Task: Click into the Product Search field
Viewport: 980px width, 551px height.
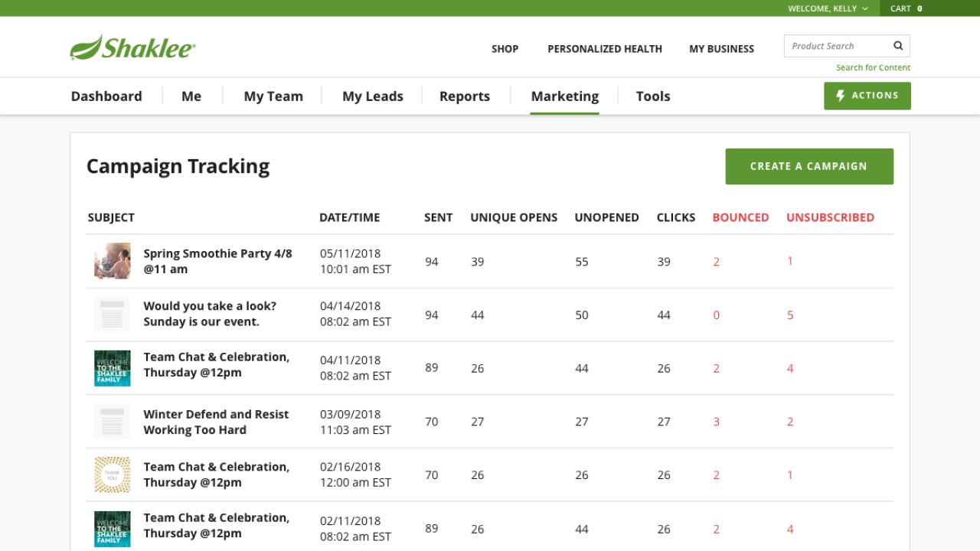Action: pyautogui.click(x=836, y=46)
